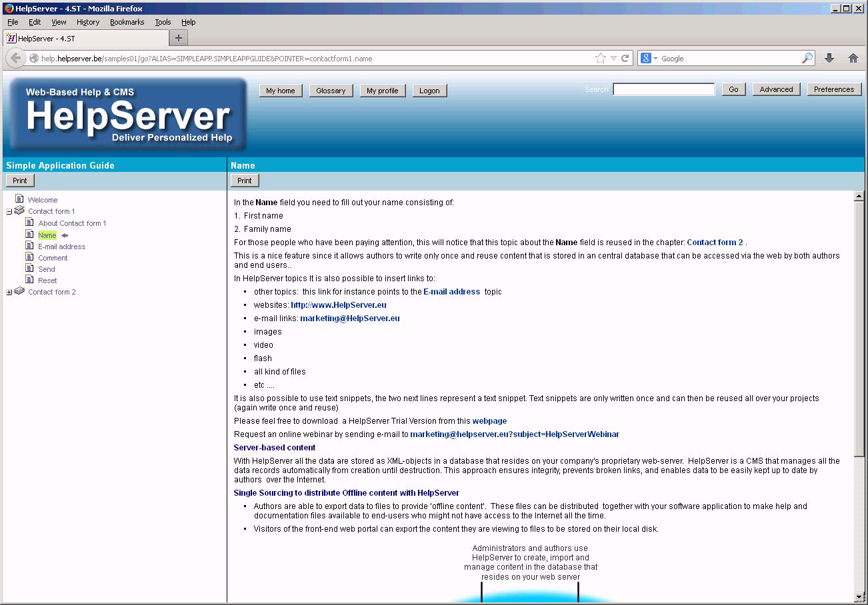The height and width of the screenshot is (605, 868).
Task: Toggle the bookmark star for this page
Action: pyautogui.click(x=599, y=58)
